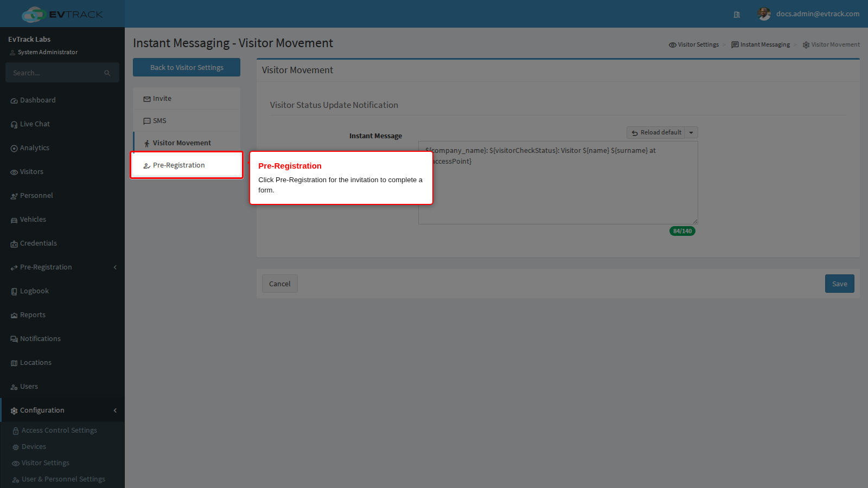The image size is (868, 488).
Task: Open Users in the sidebar
Action: pos(62,387)
